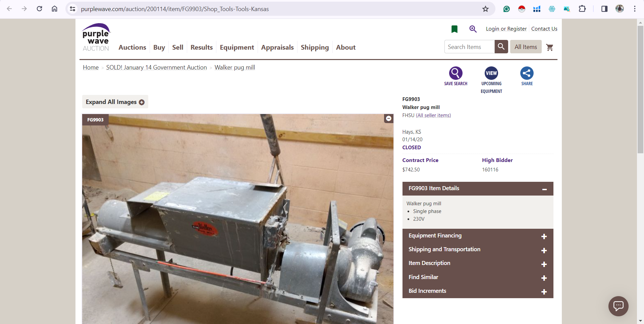644x324 pixels.
Task: Click the scrollbar down arrow
Action: [640, 321]
